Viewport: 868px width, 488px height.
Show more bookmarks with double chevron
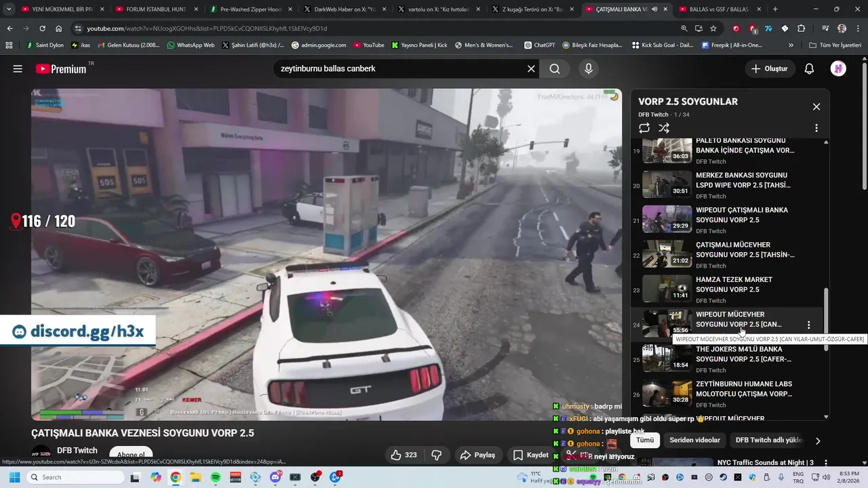(x=791, y=45)
